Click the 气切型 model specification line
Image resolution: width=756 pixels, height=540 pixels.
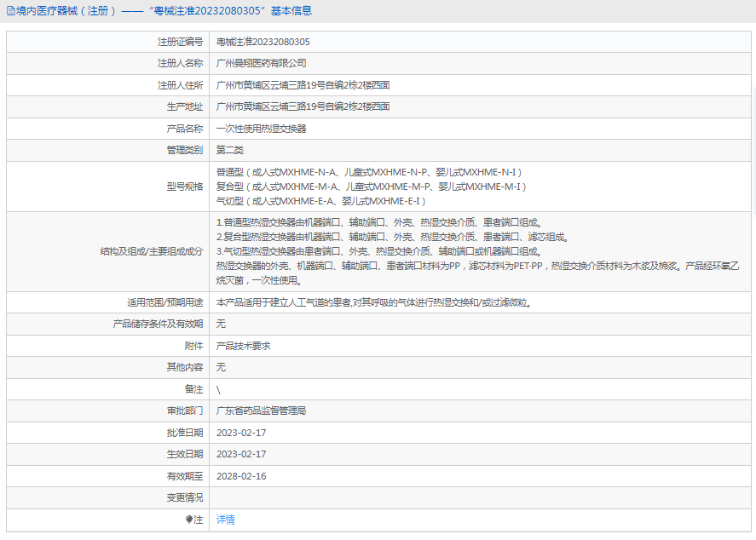coord(320,201)
